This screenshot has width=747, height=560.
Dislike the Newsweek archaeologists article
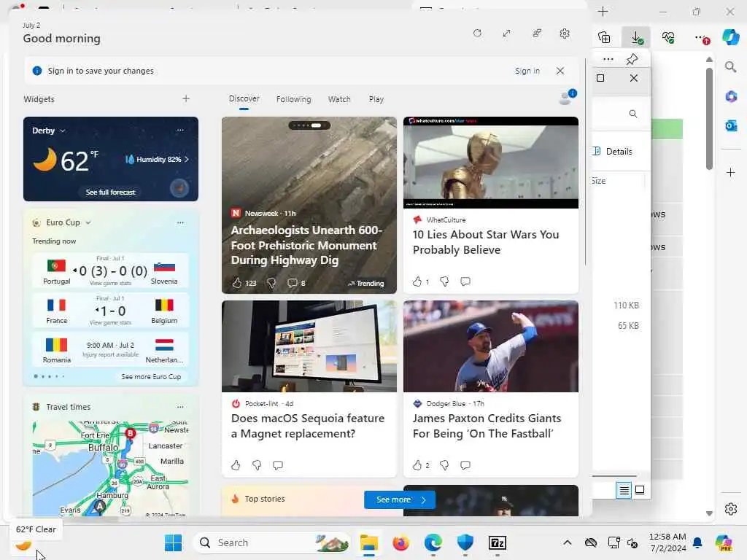pyautogui.click(x=271, y=283)
